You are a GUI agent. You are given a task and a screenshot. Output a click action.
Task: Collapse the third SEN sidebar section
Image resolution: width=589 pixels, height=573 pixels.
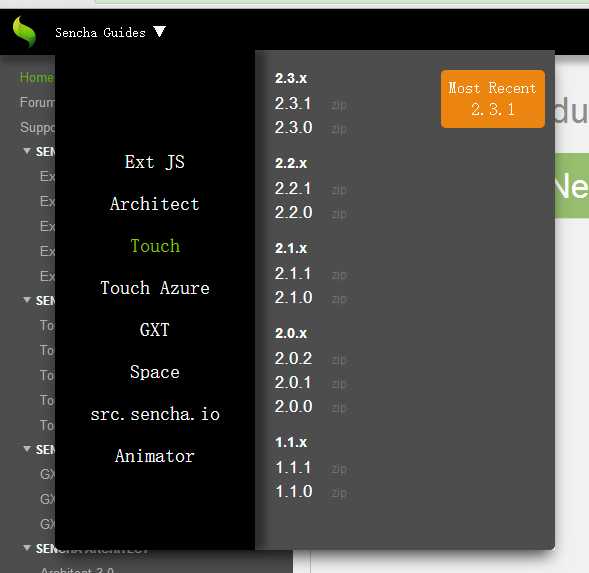click(x=27, y=449)
